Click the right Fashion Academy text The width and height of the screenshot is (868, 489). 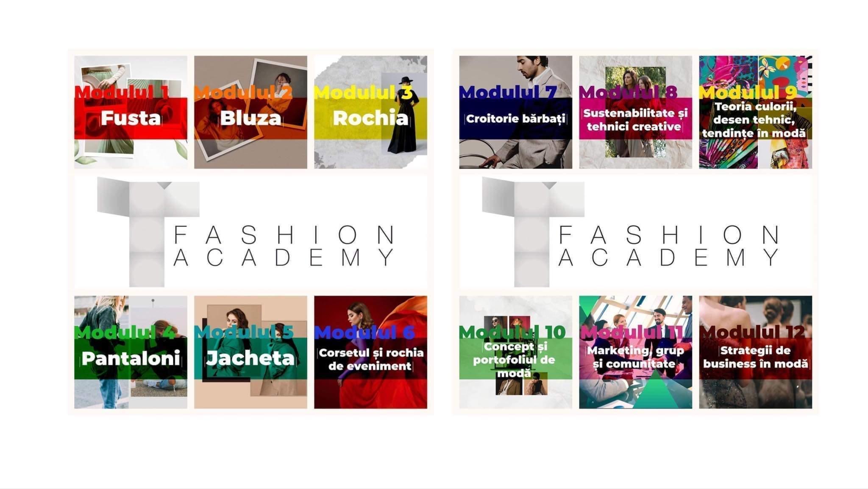click(669, 246)
